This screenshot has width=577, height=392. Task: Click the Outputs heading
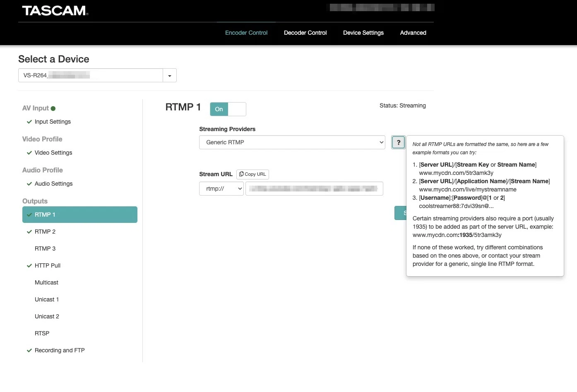click(x=35, y=201)
